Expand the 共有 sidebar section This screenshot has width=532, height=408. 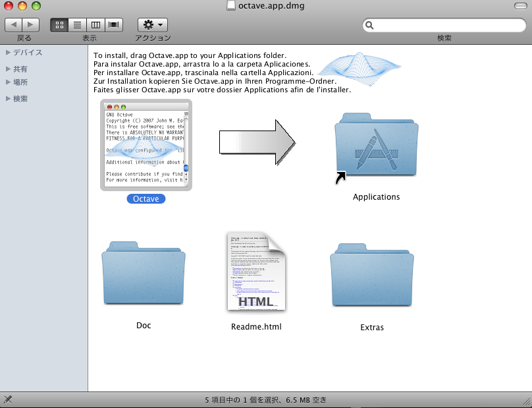tap(8, 69)
